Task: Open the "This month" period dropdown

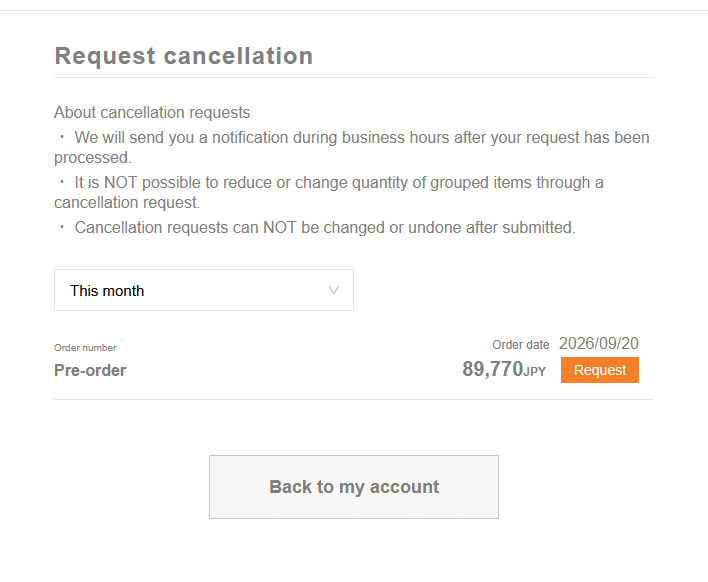Action: click(x=204, y=290)
